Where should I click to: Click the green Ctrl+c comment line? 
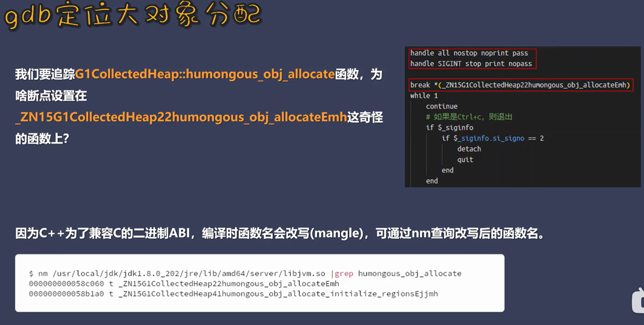pyautogui.click(x=469, y=117)
